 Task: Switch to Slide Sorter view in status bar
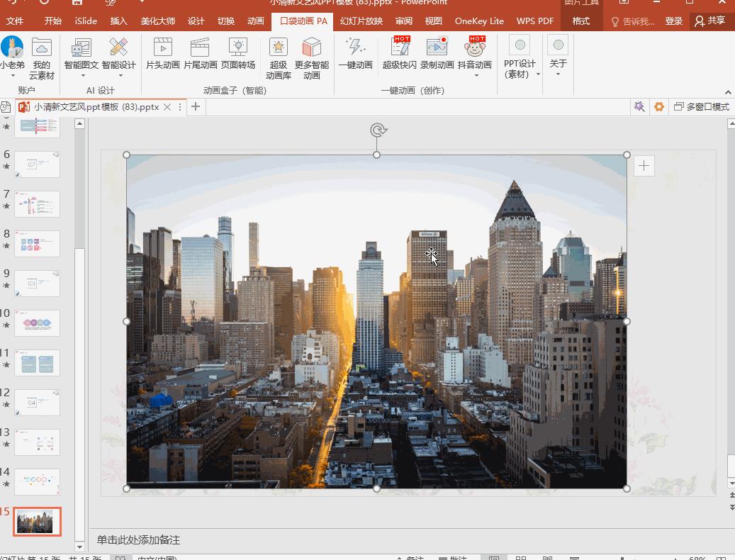(521, 556)
